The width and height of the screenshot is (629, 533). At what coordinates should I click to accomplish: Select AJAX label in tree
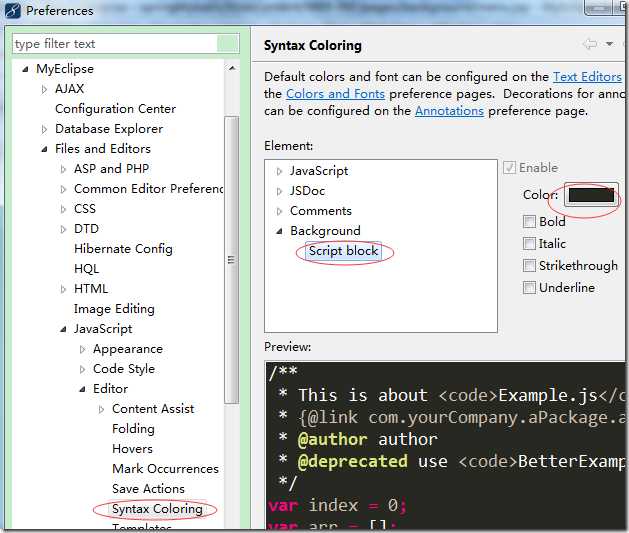coord(70,89)
